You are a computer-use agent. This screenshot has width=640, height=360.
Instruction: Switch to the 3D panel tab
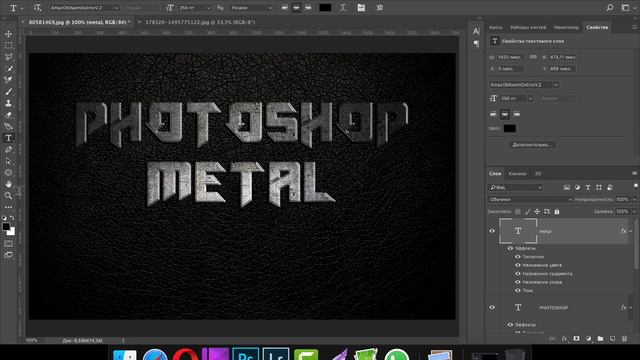[538, 173]
